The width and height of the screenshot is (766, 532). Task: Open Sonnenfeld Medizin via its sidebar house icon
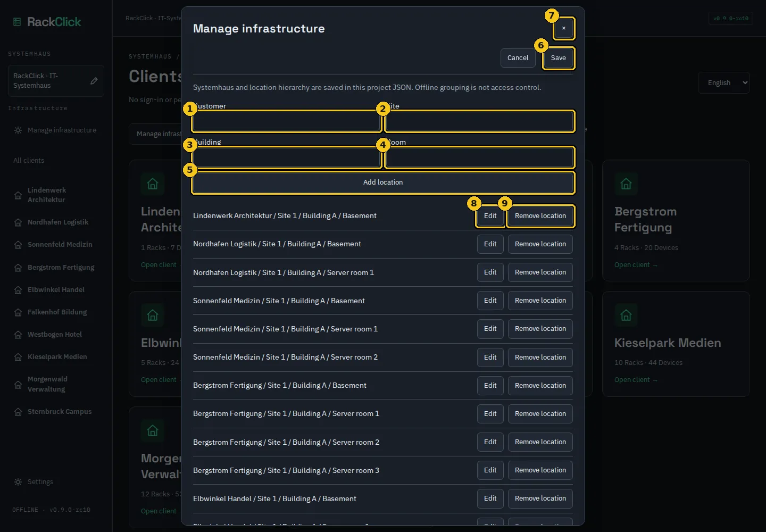(x=18, y=245)
